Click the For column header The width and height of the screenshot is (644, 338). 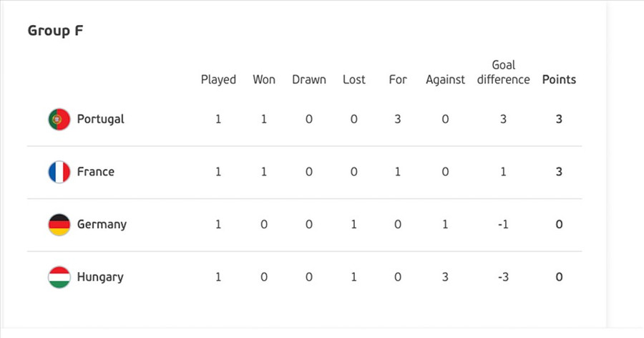point(398,79)
